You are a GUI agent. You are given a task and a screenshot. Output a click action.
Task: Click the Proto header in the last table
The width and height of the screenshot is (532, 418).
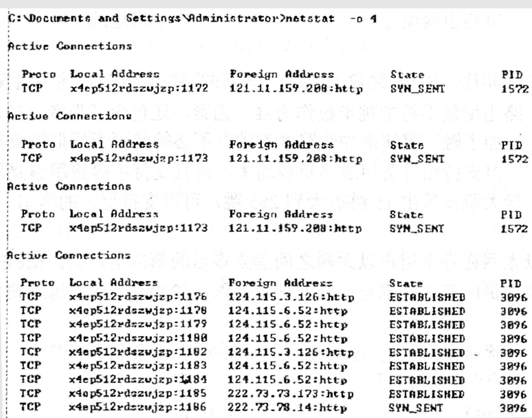point(37,283)
